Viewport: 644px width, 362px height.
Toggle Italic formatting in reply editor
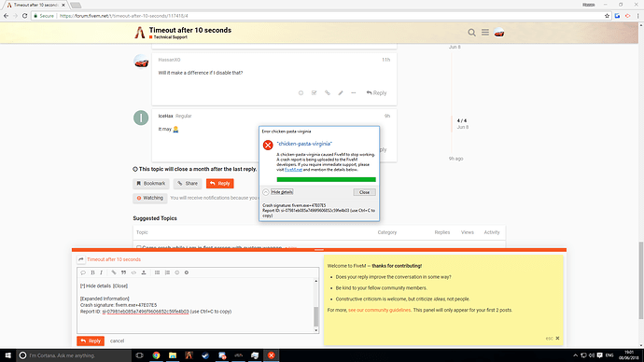point(101,272)
